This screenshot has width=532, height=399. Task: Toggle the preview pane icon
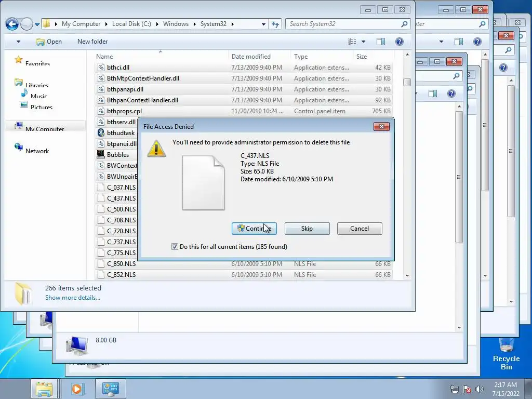click(x=381, y=42)
